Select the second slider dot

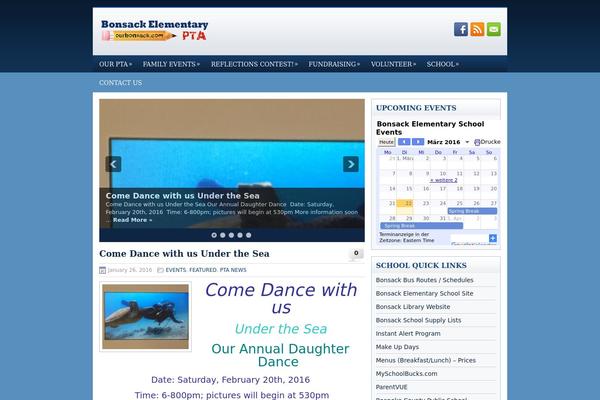click(223, 235)
